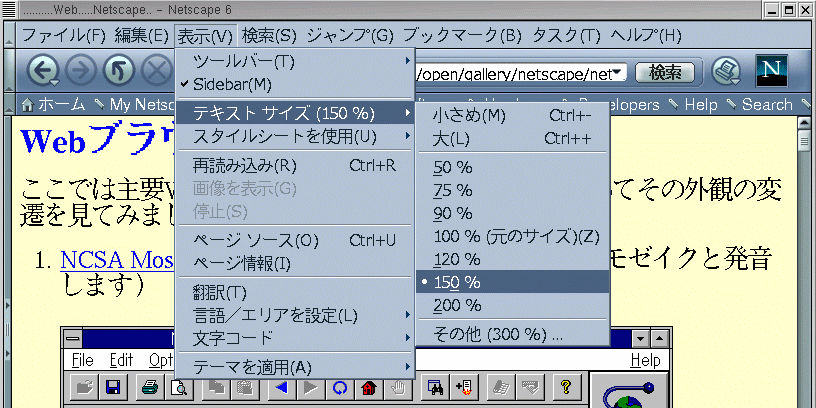The image size is (816, 408).
Task: Click the red home icon in Mosaic toolbar
Action: tap(369, 387)
